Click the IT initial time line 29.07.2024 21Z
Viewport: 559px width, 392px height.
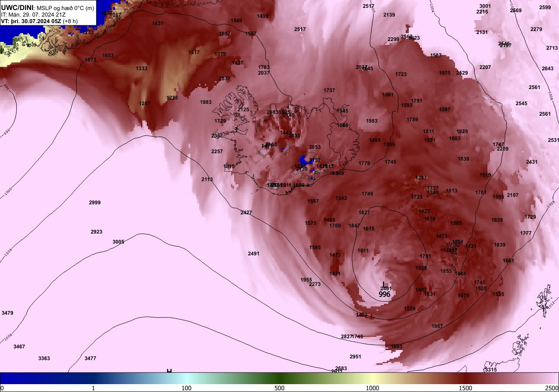(x=34, y=14)
